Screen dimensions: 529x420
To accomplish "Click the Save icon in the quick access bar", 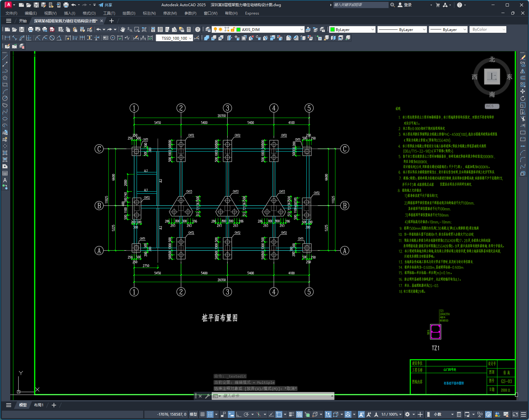I will (x=36, y=5).
